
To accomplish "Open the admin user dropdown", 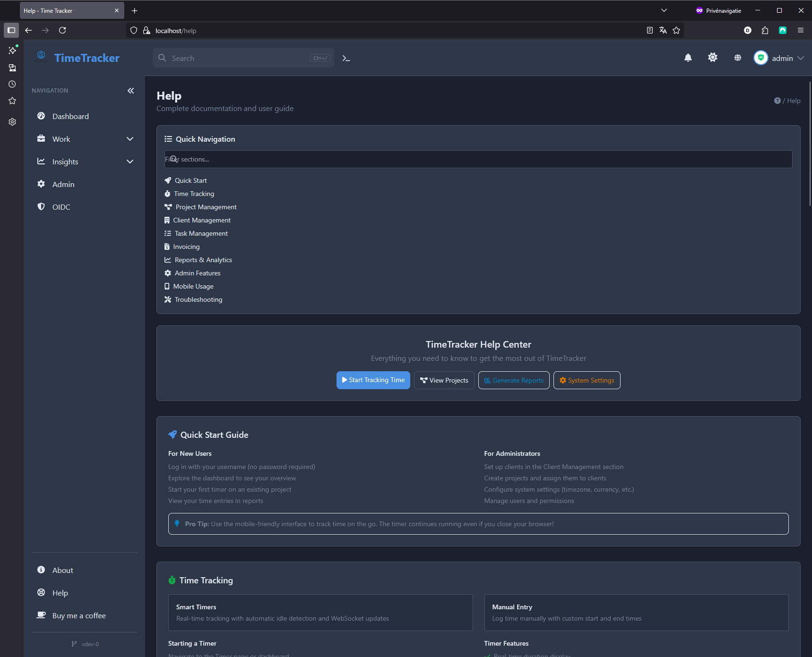I will 778,58.
